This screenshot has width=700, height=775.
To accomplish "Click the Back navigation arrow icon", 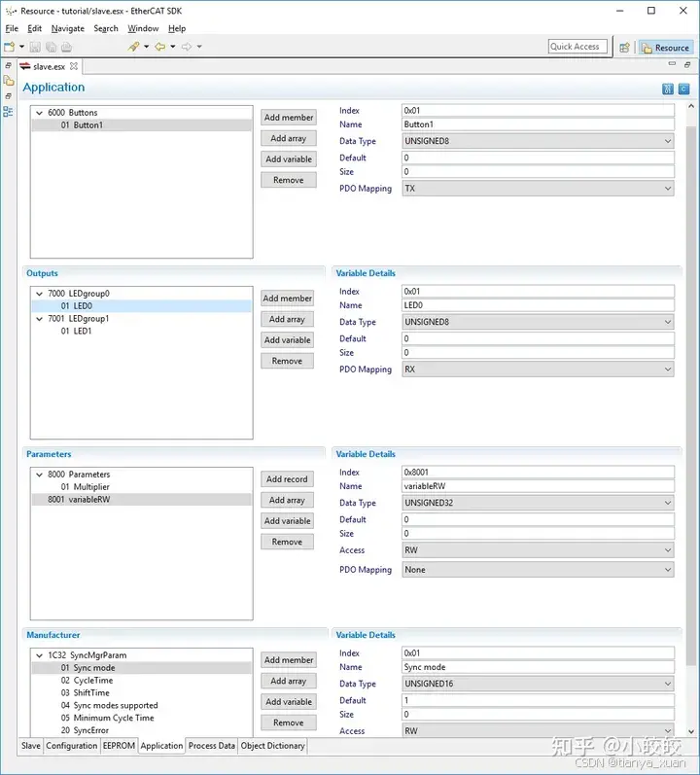I will click(160, 47).
